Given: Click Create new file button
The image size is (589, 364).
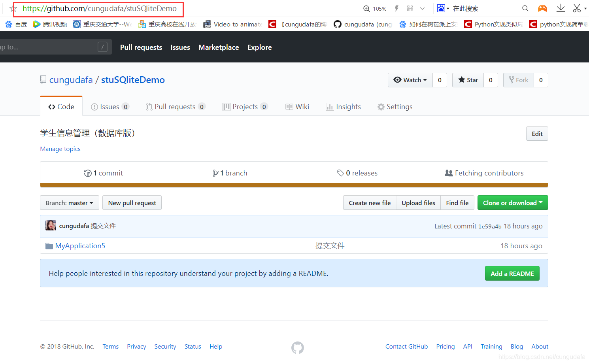Looking at the screenshot, I should pos(370,203).
